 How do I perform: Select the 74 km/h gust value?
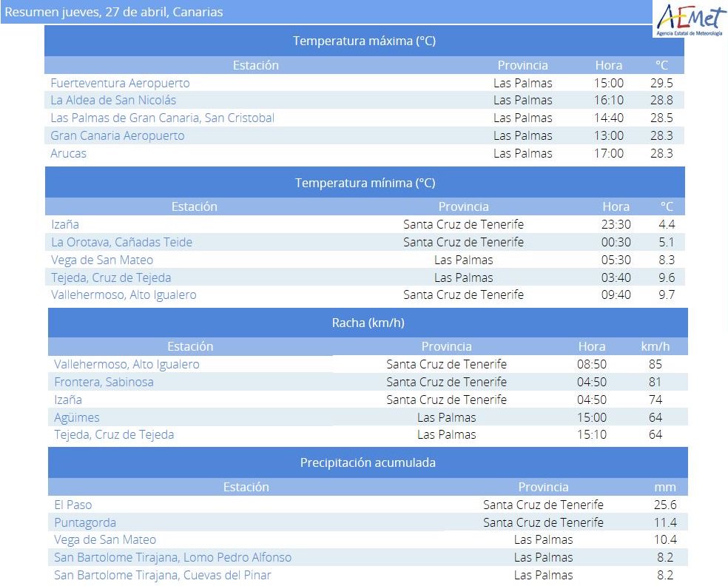pos(655,400)
